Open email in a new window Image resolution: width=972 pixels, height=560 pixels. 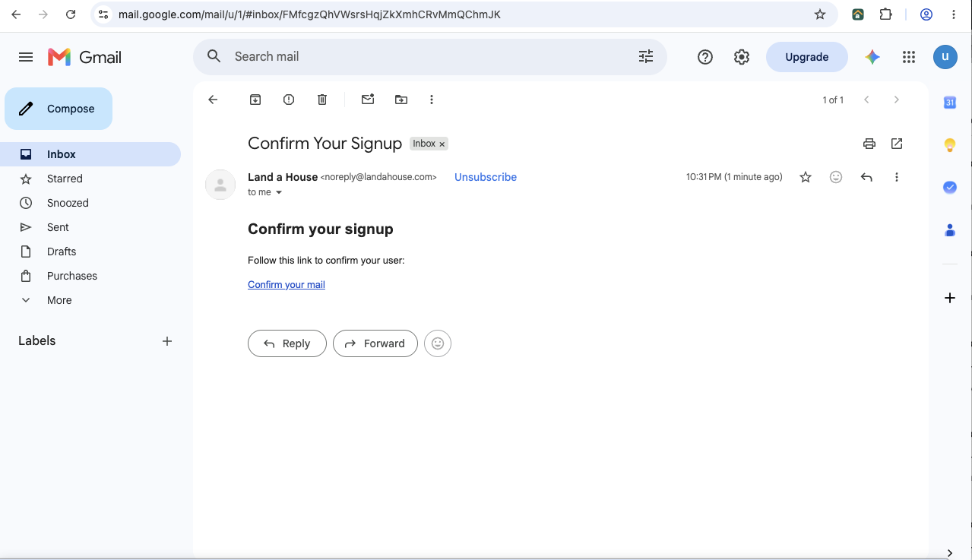click(x=897, y=144)
